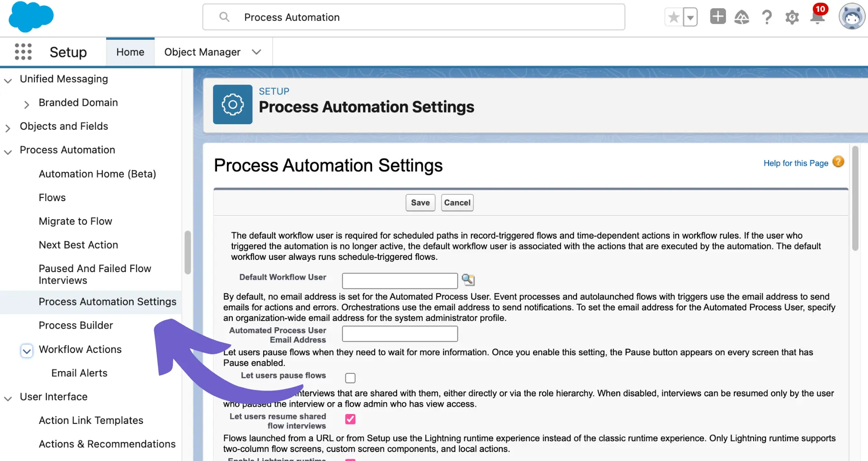Click the search magnifier icon

[x=224, y=17]
